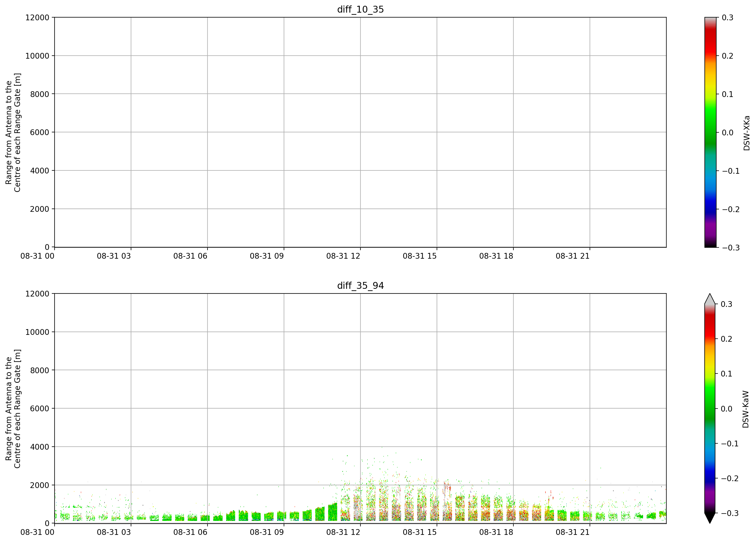This screenshot has height=542, width=756.
Task: Click the 0.2 tick on DSW-XKa colorbar
Action: (x=728, y=56)
